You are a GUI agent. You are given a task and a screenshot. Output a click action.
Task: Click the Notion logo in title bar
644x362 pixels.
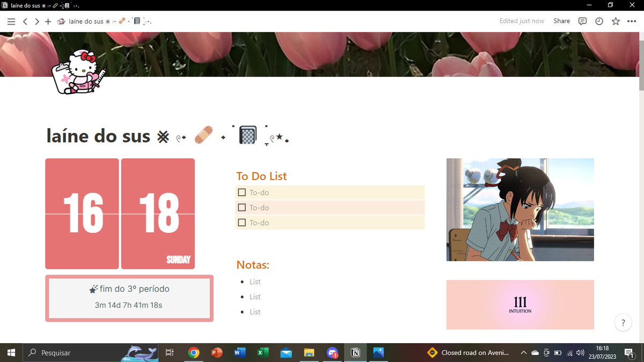pos(5,5)
